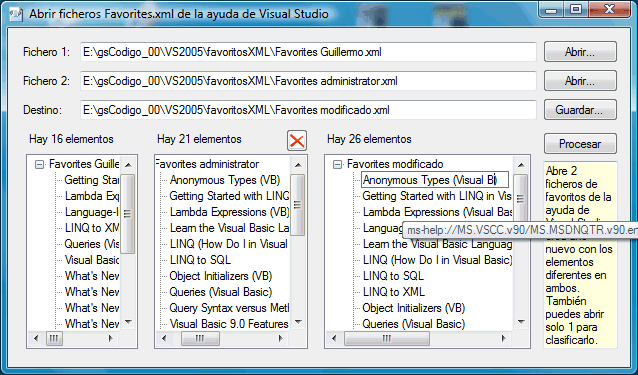The height and width of the screenshot is (375, 638).
Task: Click the red X delete button
Action: pos(297,141)
